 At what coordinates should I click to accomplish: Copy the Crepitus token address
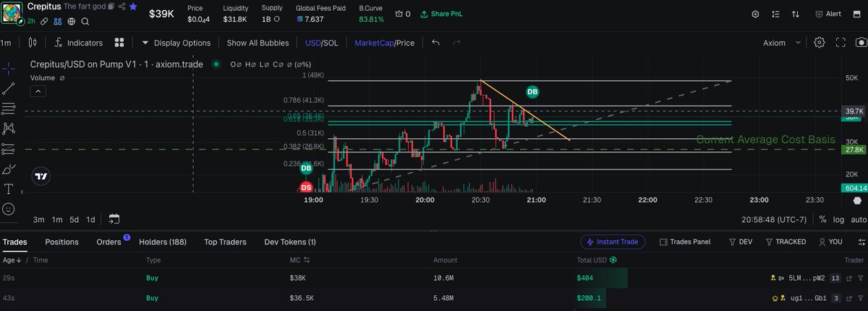coord(111,7)
